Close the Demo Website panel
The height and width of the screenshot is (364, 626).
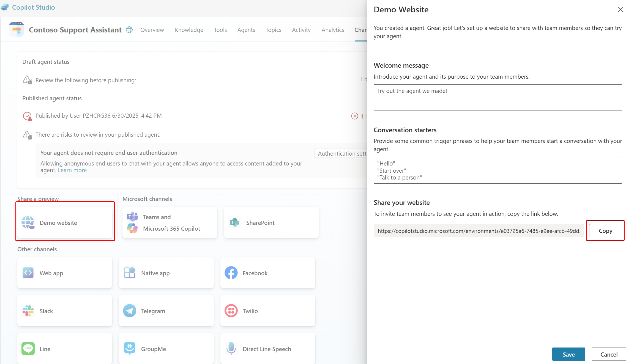(x=620, y=9)
